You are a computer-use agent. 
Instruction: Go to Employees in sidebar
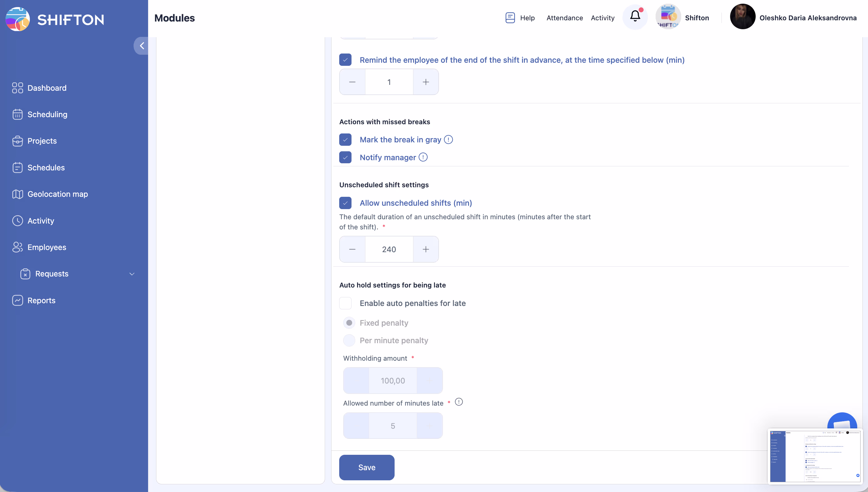coord(47,247)
